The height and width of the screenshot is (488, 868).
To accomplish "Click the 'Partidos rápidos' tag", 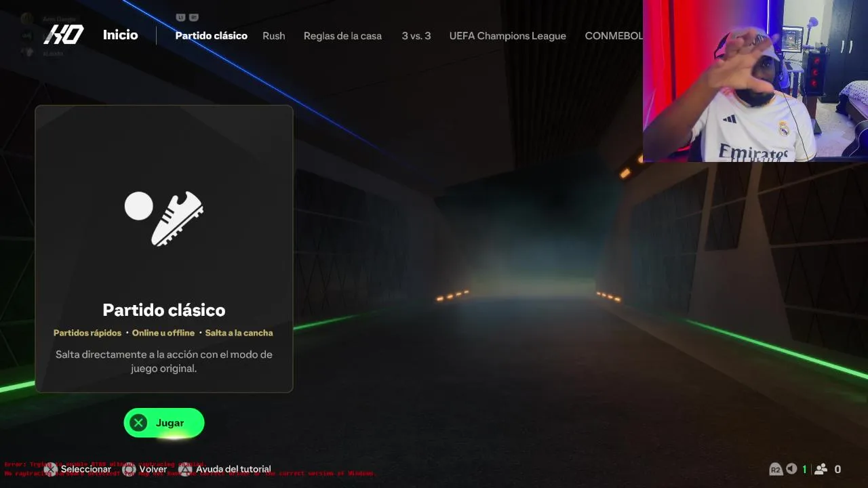I will click(x=87, y=333).
